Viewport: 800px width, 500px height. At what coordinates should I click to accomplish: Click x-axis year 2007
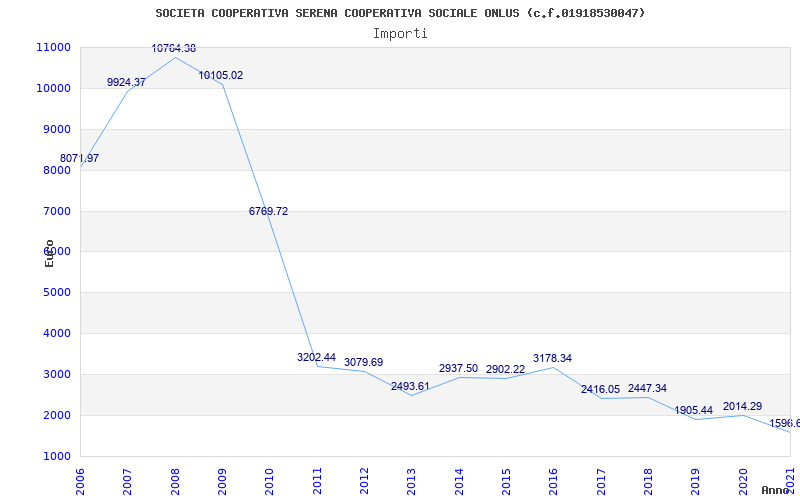[x=128, y=482]
